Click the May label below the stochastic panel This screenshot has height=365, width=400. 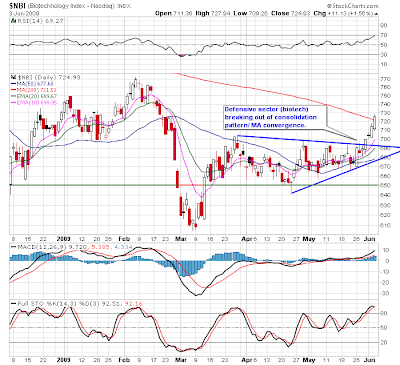(309, 360)
